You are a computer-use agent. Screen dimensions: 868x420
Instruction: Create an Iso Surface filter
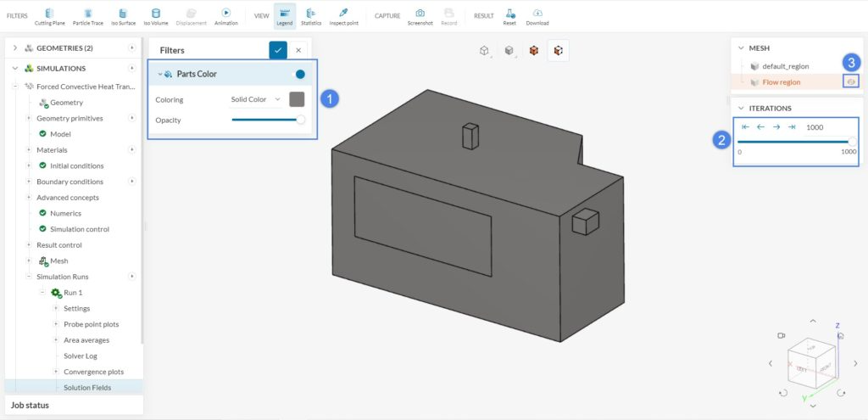click(123, 15)
